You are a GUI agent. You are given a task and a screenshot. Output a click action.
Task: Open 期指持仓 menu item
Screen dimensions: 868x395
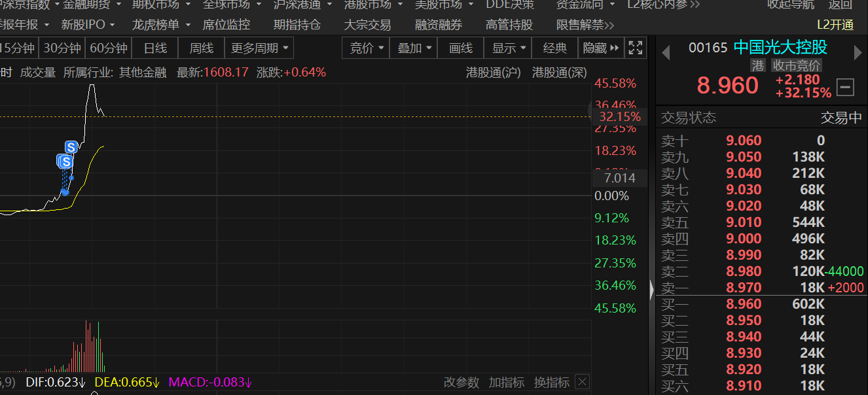297,26
